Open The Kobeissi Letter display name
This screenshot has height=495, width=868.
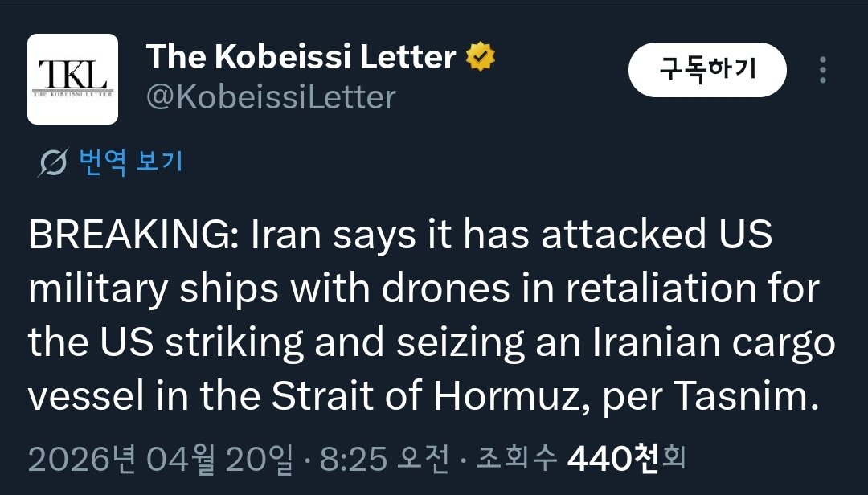[301, 57]
